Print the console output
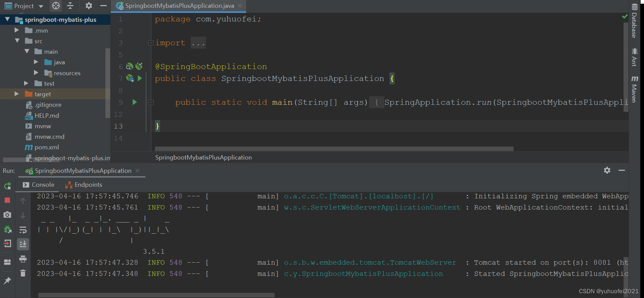The height and width of the screenshot is (298, 644). click(23, 259)
